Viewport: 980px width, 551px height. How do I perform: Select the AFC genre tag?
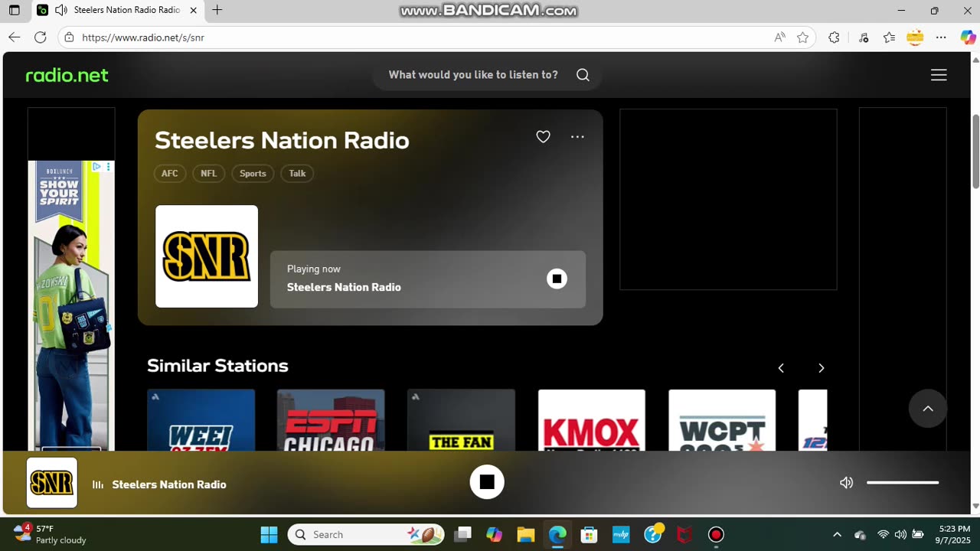169,174
